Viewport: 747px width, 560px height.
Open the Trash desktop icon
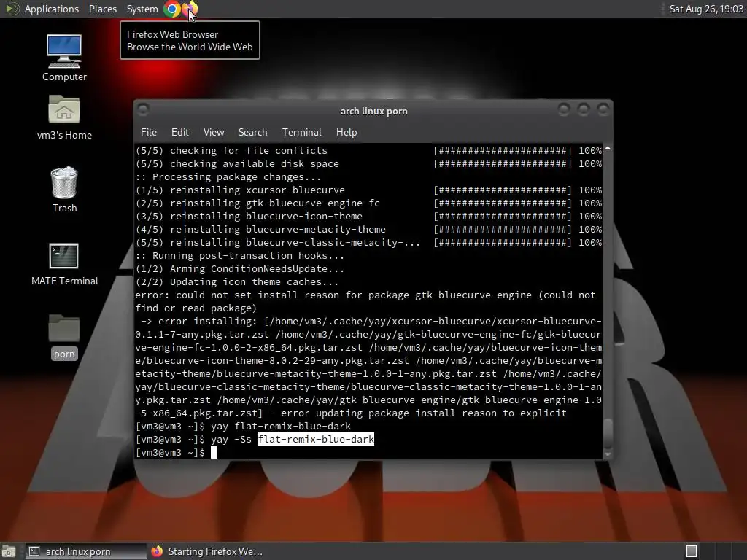coord(64,190)
